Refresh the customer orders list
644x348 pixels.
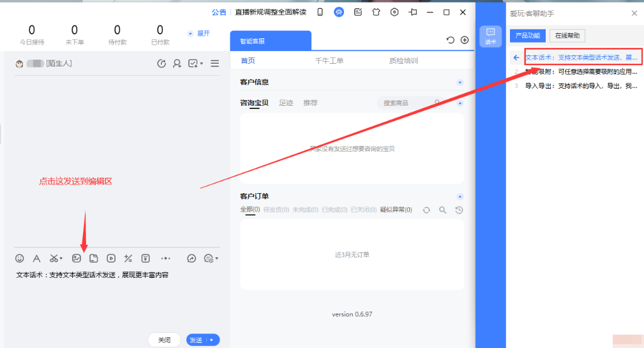(426, 210)
